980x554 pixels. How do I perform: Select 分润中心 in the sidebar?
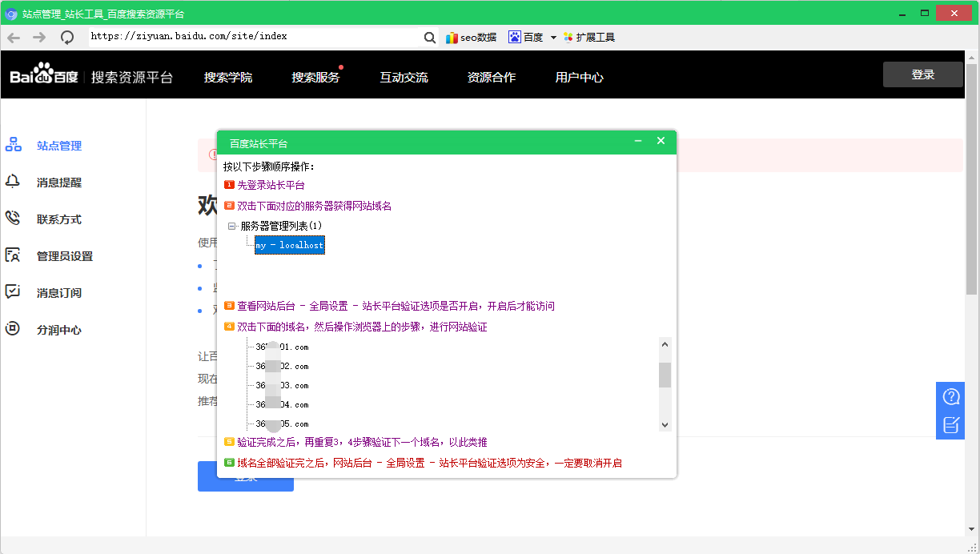click(x=59, y=330)
